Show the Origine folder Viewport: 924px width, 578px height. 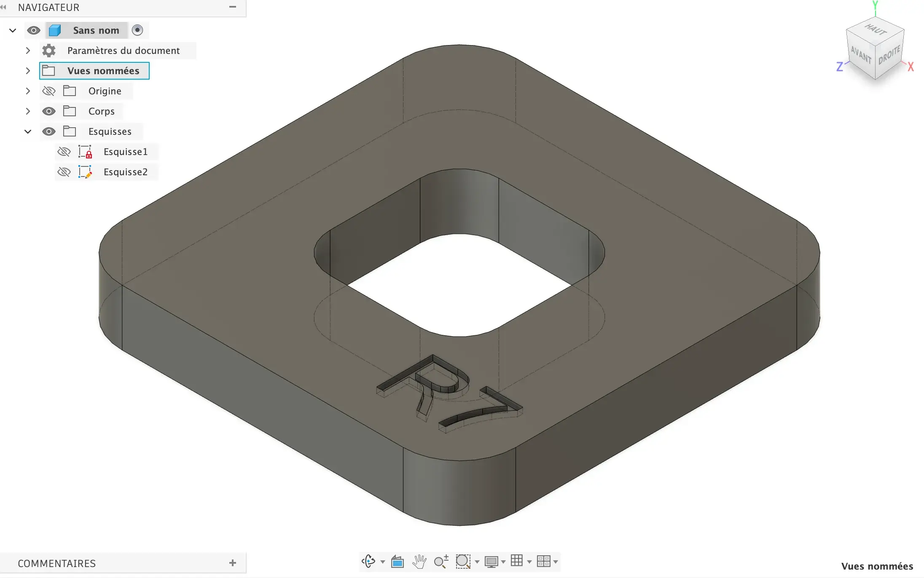[49, 91]
